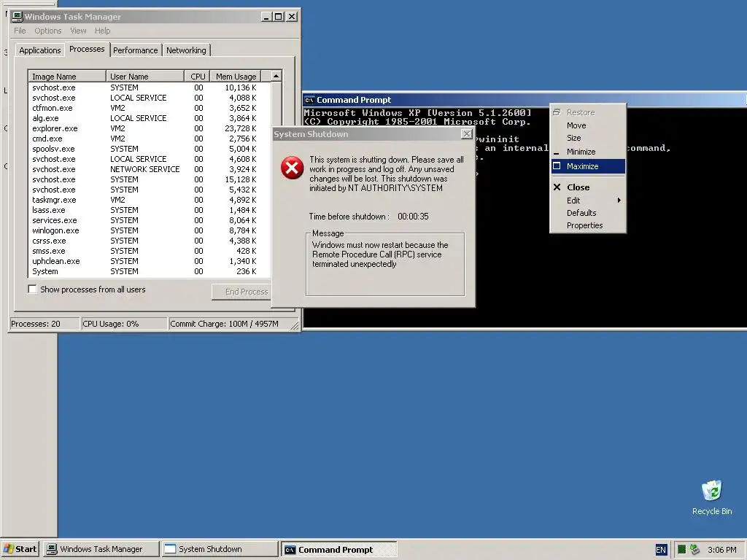747x560 pixels.
Task: Open the View menu in Task Manager
Action: coord(78,31)
